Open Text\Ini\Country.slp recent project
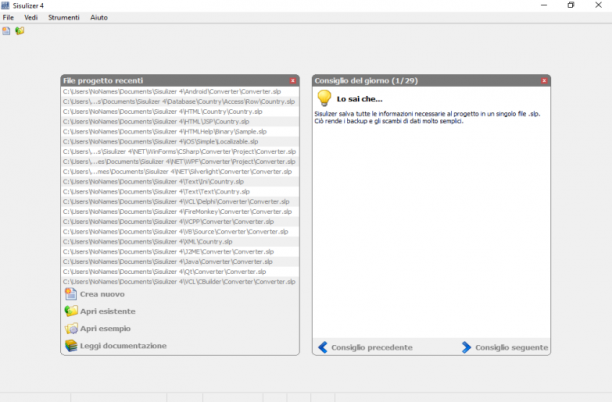 180,182
